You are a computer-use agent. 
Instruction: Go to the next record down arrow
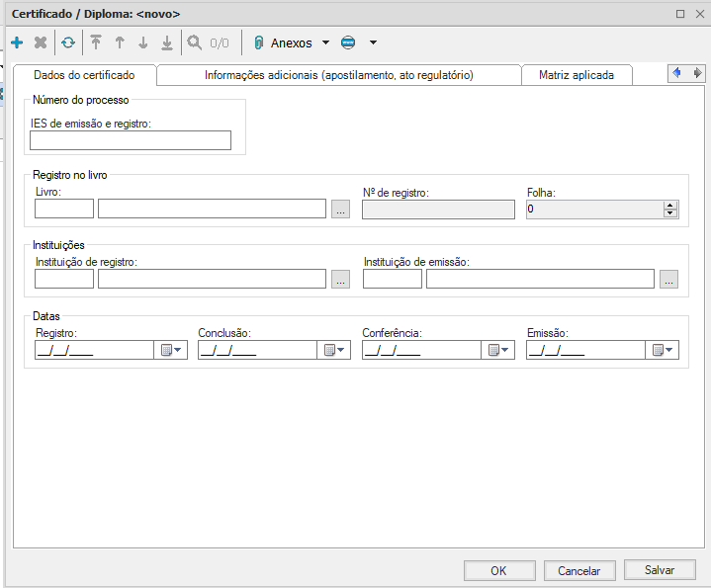(143, 42)
